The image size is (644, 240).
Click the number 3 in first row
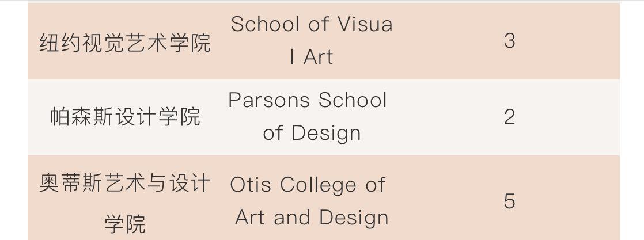click(x=509, y=41)
